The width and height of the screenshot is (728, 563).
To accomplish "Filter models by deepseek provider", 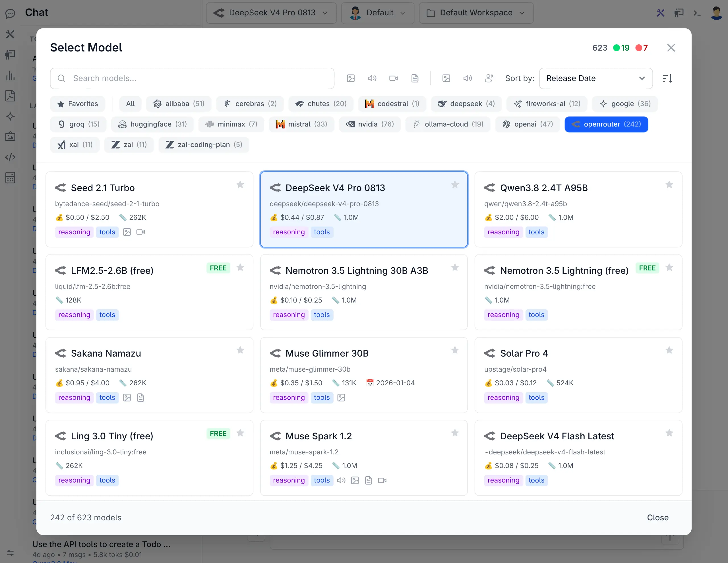I will (466, 104).
